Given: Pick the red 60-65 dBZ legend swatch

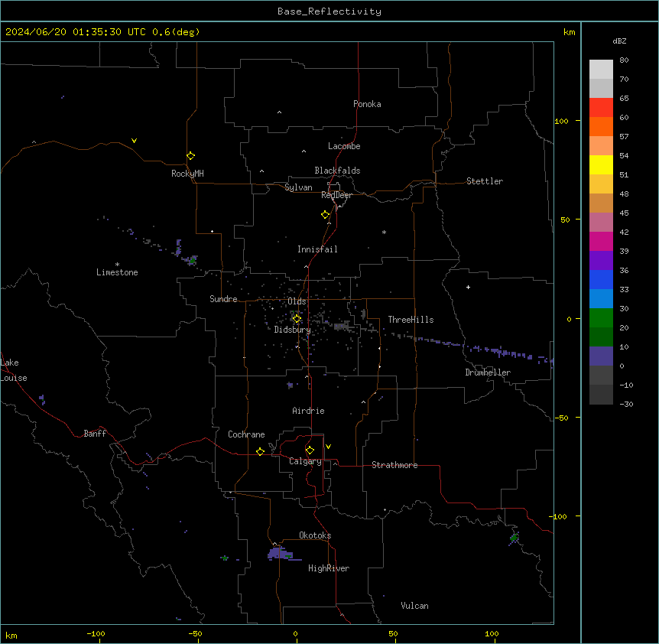Looking at the screenshot, I should click(x=601, y=108).
